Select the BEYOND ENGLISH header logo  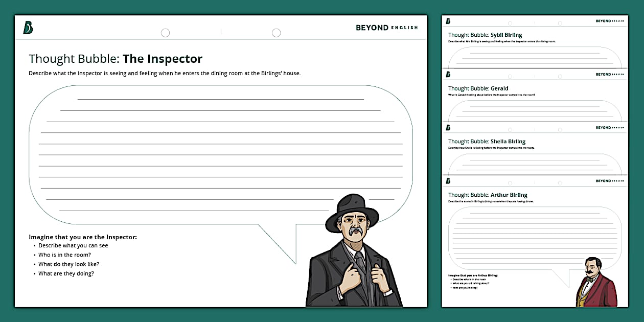point(386,28)
